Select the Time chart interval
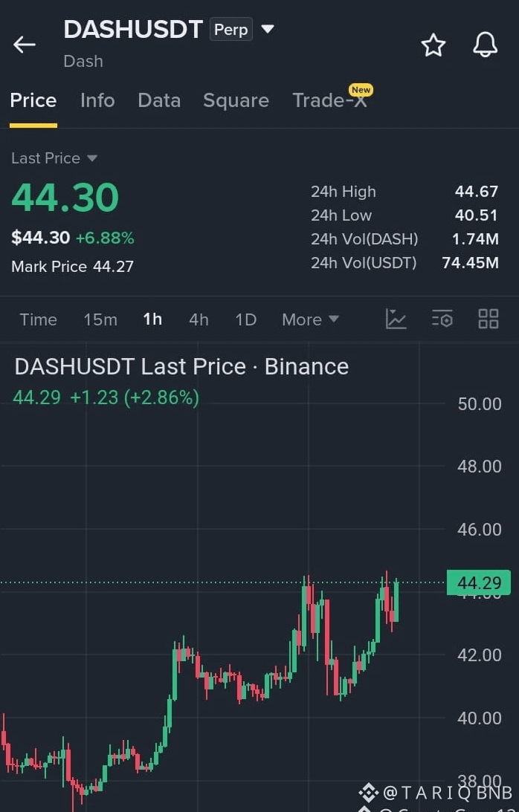The width and height of the screenshot is (519, 812). point(39,319)
